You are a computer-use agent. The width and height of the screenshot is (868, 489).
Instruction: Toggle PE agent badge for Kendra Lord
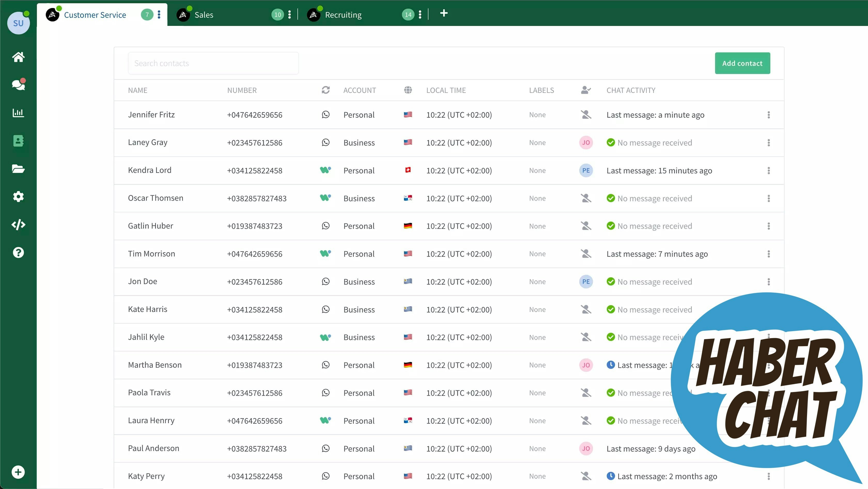[586, 170]
